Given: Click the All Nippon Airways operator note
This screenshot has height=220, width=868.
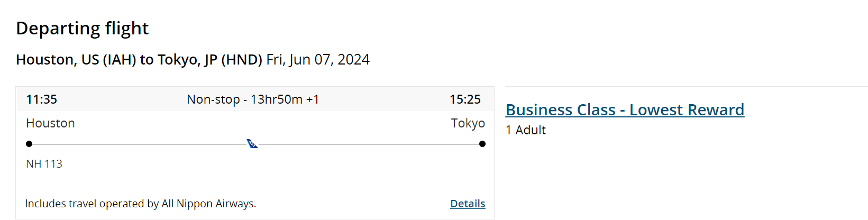Looking at the screenshot, I should 140,204.
